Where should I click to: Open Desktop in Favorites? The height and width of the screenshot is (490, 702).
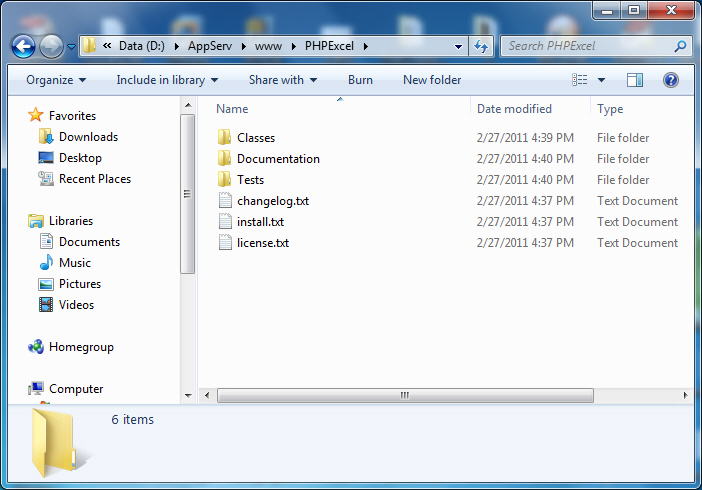[80, 158]
